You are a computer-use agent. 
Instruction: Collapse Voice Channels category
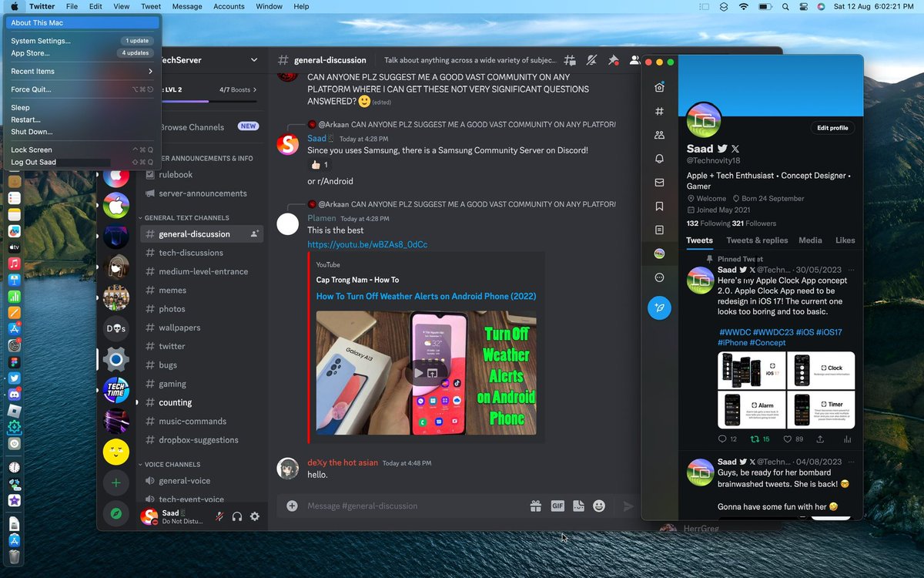(x=170, y=465)
